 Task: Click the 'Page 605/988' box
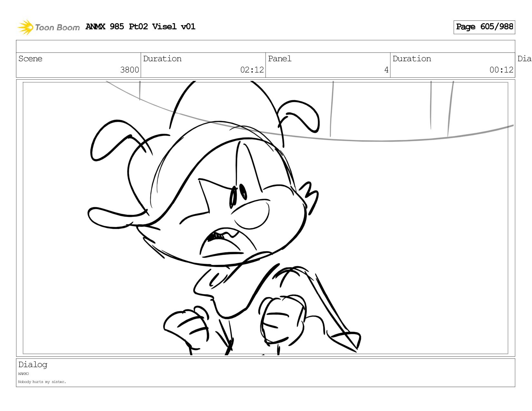[x=484, y=27]
